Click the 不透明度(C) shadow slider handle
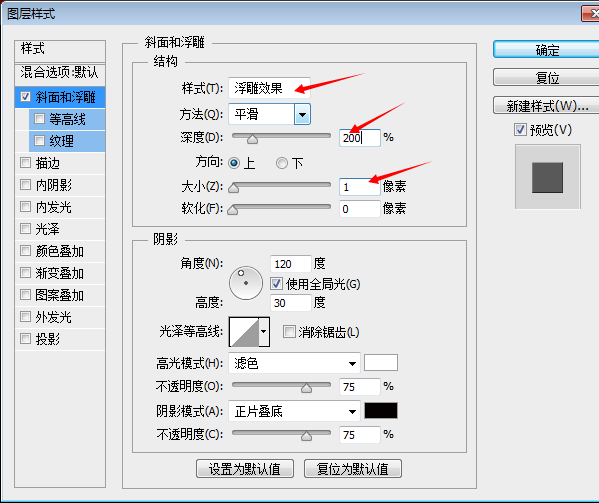599x503 pixels. (306, 436)
